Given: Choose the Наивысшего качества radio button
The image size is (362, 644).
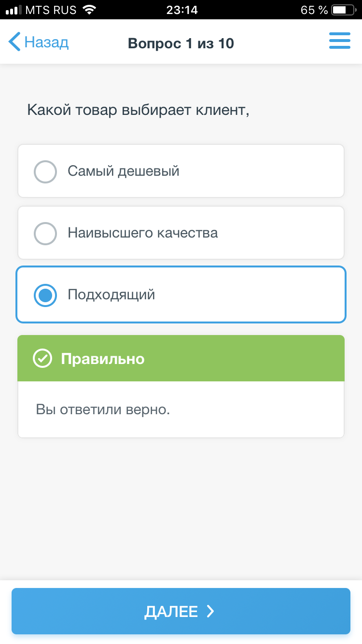Looking at the screenshot, I should [x=45, y=234].
